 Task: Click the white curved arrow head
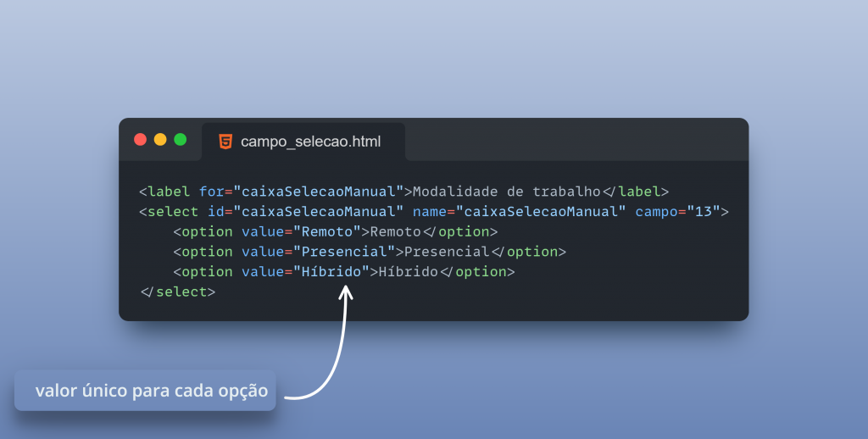point(346,293)
